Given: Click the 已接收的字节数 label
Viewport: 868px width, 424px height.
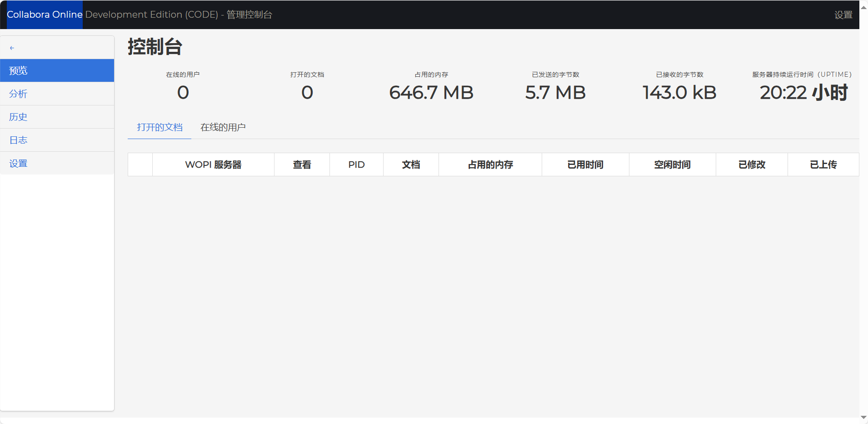Looking at the screenshot, I should tap(679, 75).
